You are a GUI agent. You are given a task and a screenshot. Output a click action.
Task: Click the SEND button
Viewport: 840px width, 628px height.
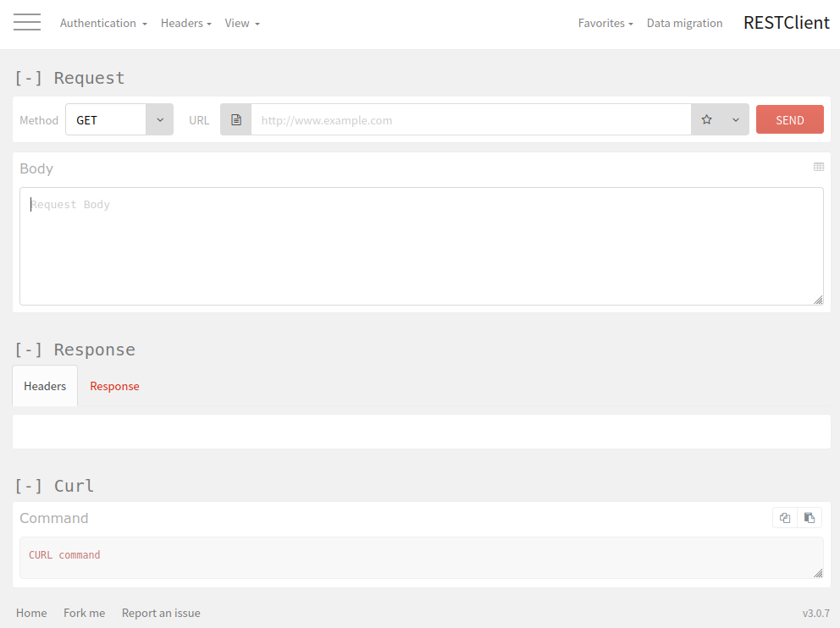789,119
